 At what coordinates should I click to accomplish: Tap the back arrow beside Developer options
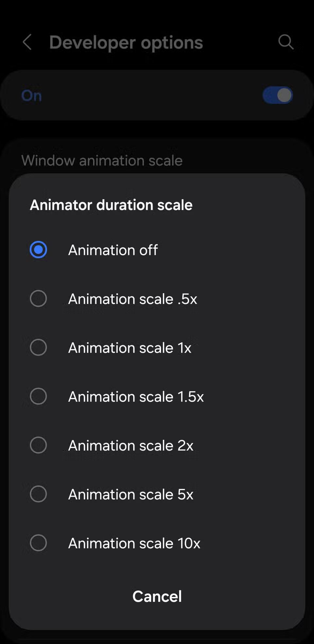click(27, 42)
